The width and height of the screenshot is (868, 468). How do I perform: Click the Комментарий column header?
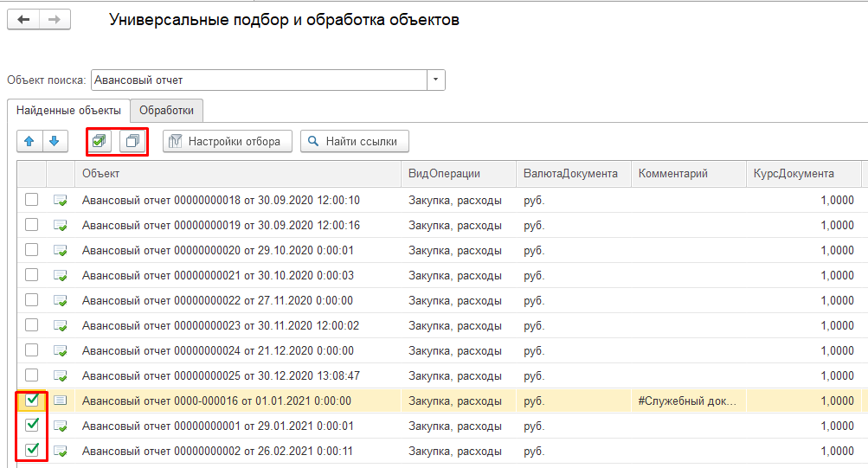[672, 173]
